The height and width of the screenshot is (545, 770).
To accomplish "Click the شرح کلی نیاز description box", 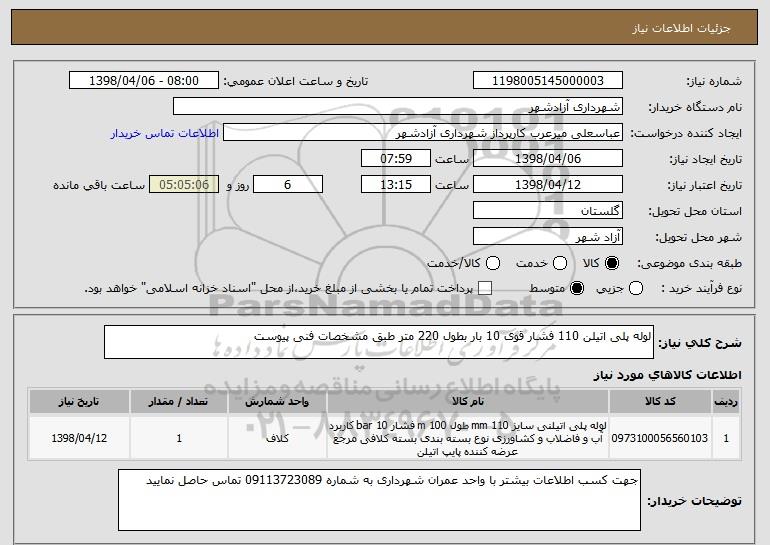I will tap(379, 342).
